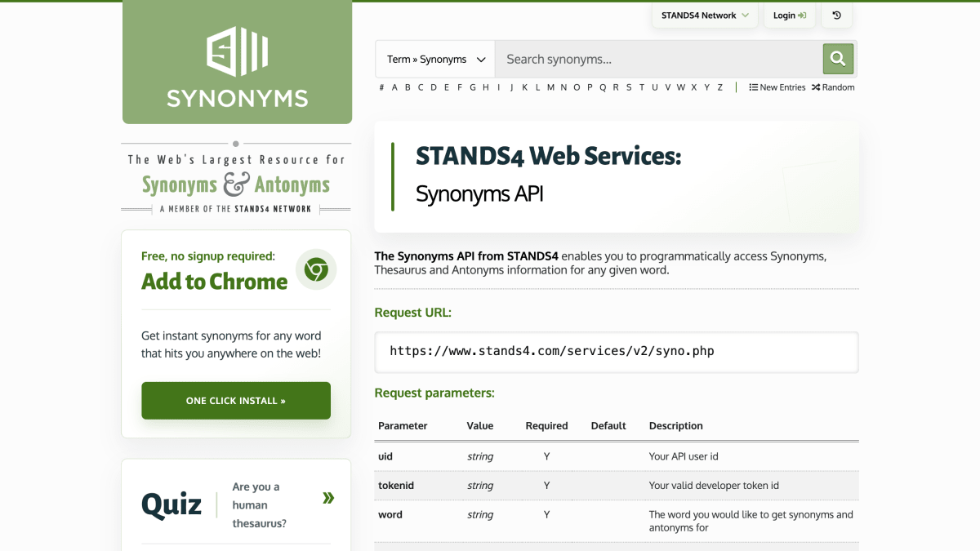Browse synonyms under letter S
Viewport: 980px width, 551px height.
tap(629, 87)
